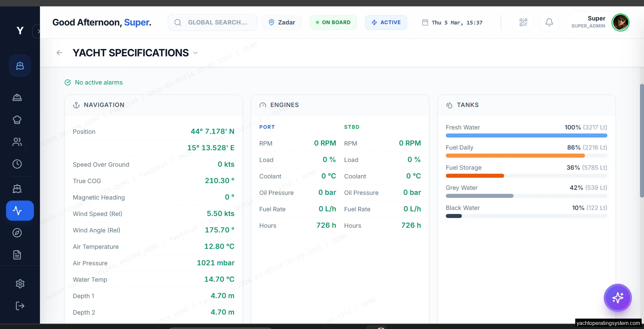Viewport: 644px width, 329px height.
Task: Navigate back with the left arrow
Action: [59, 53]
